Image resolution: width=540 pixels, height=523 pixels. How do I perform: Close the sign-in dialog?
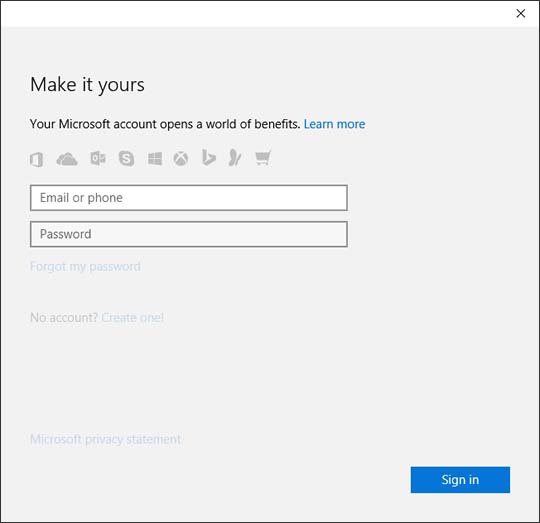[x=521, y=13]
